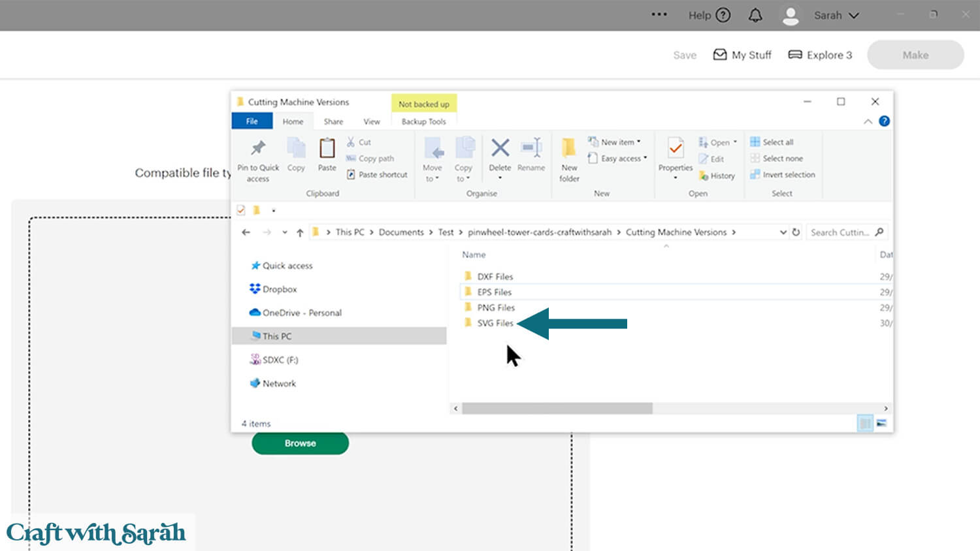This screenshot has height=551, width=980.
Task: Open the Properties icon in the ribbon
Action: click(x=675, y=149)
